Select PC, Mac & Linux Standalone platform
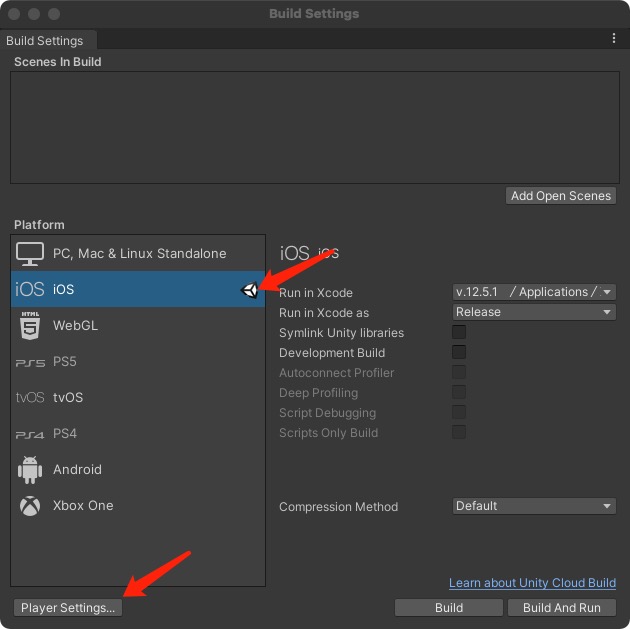The width and height of the screenshot is (630, 629). point(138,253)
